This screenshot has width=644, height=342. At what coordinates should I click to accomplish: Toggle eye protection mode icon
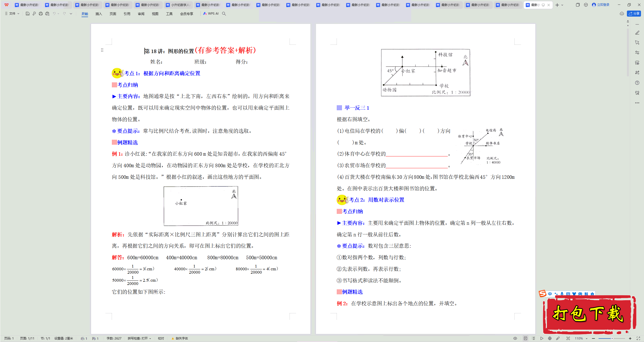[515, 338]
